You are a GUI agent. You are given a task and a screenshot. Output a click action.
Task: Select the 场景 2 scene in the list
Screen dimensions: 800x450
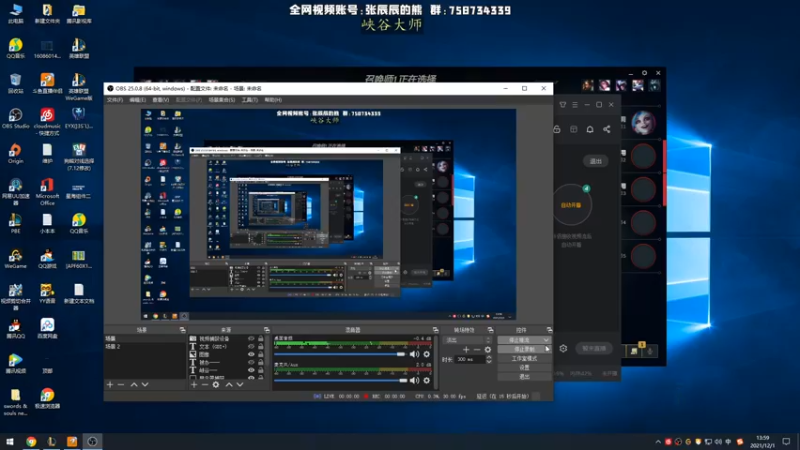pyautogui.click(x=145, y=346)
